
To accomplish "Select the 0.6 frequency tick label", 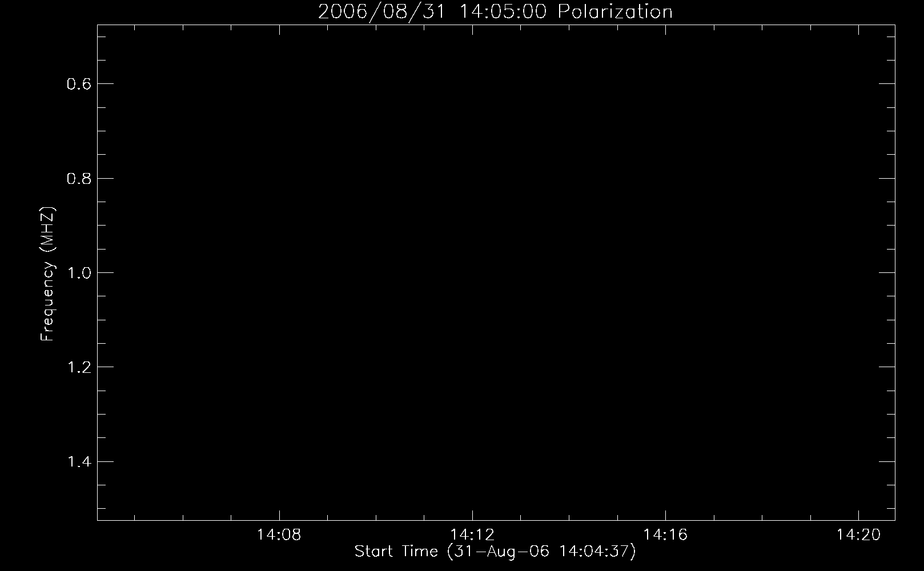I will pyautogui.click(x=79, y=85).
